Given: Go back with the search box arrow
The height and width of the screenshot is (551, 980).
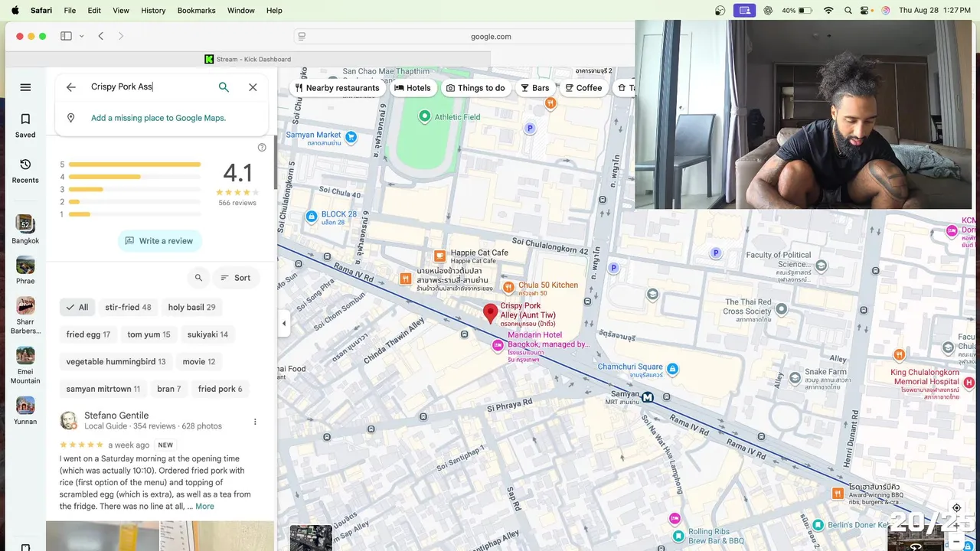Looking at the screenshot, I should click(x=71, y=87).
